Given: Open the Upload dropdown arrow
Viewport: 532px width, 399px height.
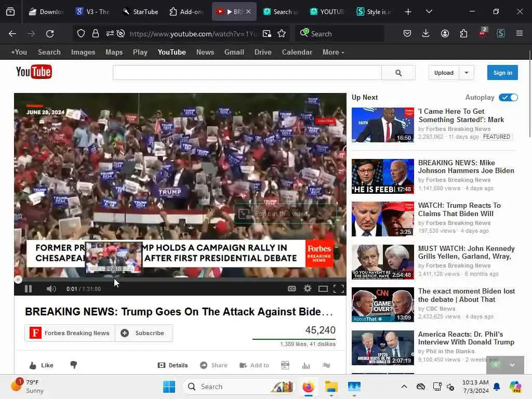Looking at the screenshot, I should pos(467,73).
